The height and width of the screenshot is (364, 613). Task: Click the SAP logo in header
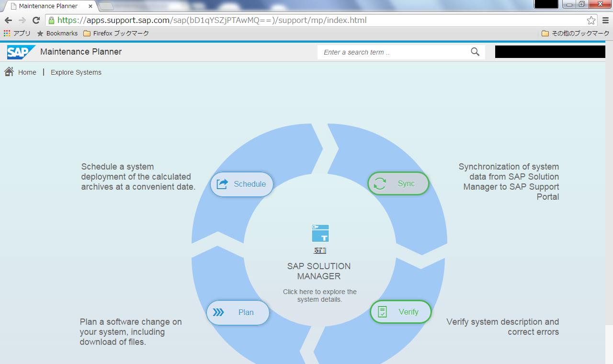point(21,52)
